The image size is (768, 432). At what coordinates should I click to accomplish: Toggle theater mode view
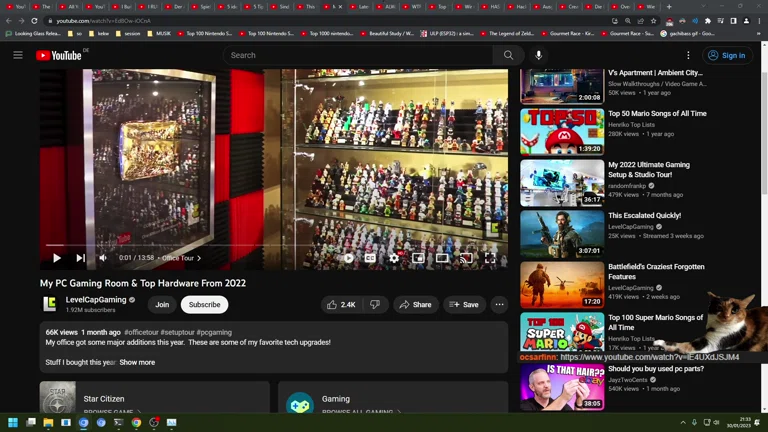pos(442,258)
